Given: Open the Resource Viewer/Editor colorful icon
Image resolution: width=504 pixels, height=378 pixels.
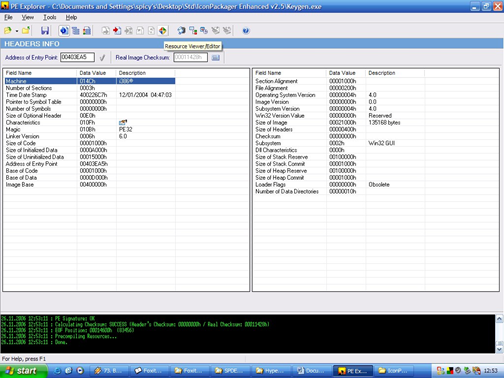Looking at the screenshot, I should point(163,31).
